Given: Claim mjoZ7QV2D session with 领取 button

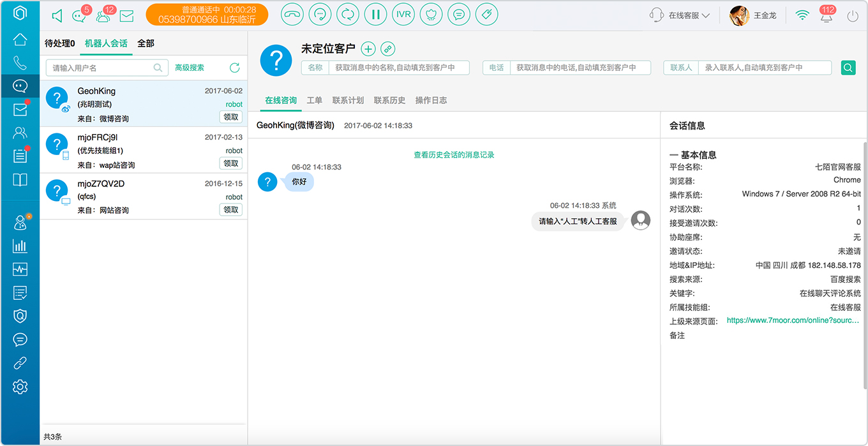Looking at the screenshot, I should [x=230, y=209].
